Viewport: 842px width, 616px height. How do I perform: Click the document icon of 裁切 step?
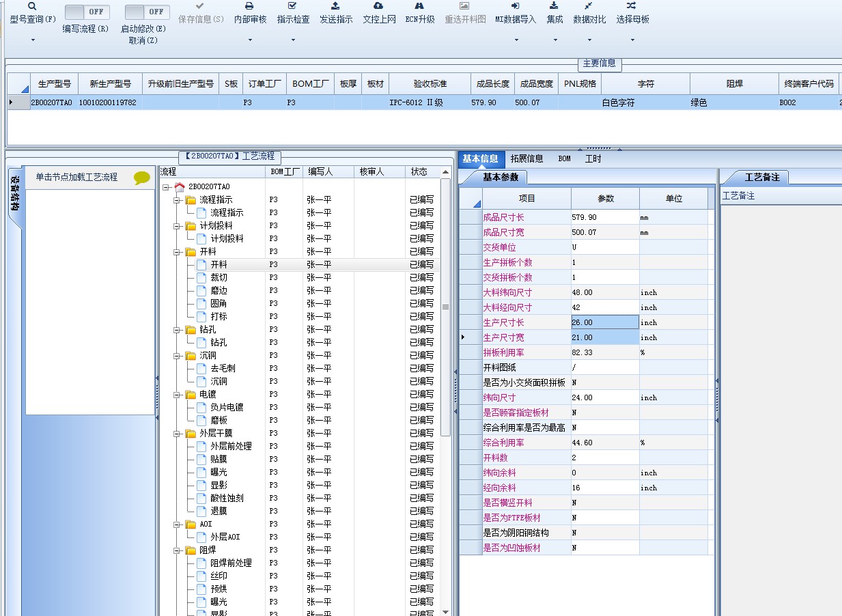(x=201, y=278)
